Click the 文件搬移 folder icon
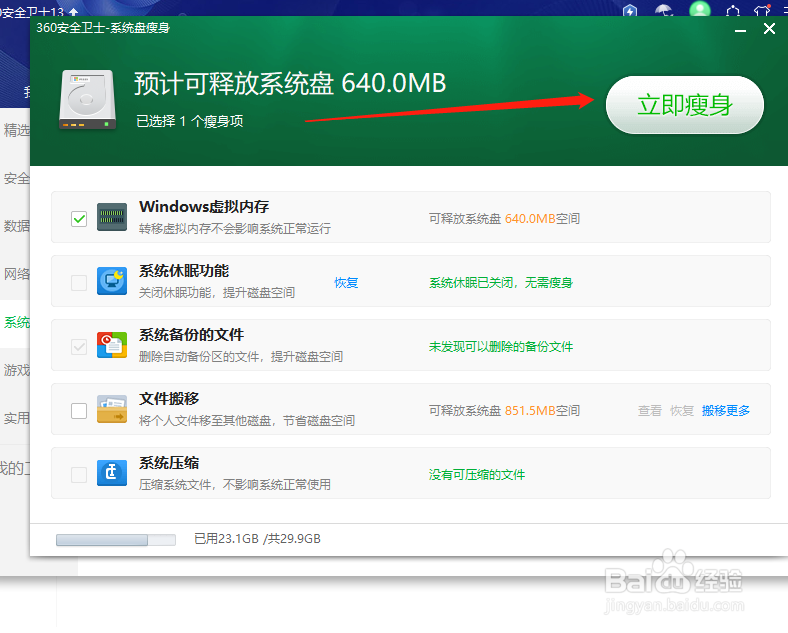 point(112,409)
